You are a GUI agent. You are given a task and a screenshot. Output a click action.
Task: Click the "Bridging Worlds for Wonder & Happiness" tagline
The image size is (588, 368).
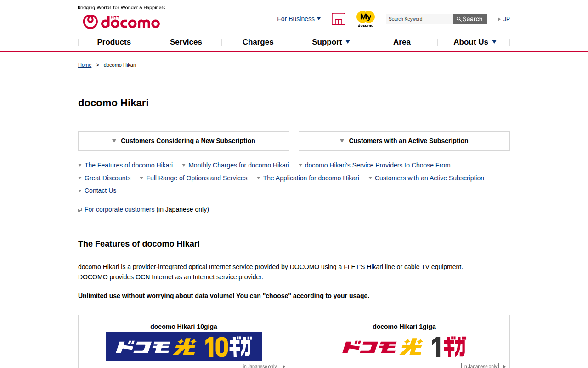(121, 7)
